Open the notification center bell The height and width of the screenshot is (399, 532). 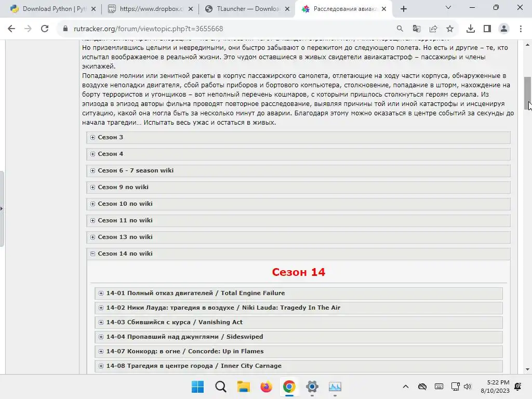tap(518, 387)
